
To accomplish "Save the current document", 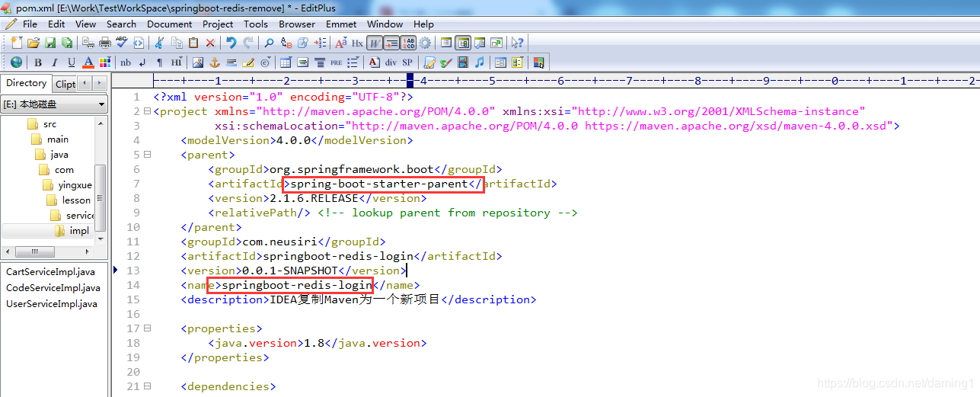I will tap(50, 43).
